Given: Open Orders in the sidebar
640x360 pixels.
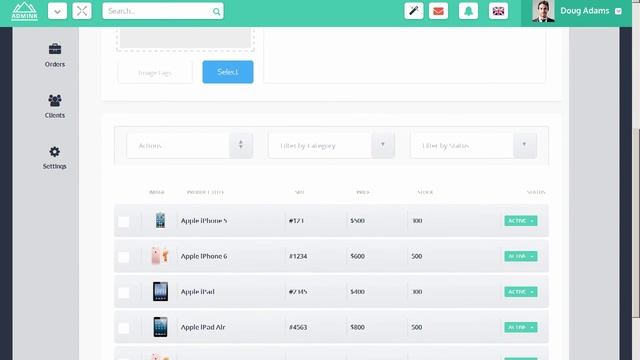Looking at the screenshot, I should pyautogui.click(x=55, y=55).
